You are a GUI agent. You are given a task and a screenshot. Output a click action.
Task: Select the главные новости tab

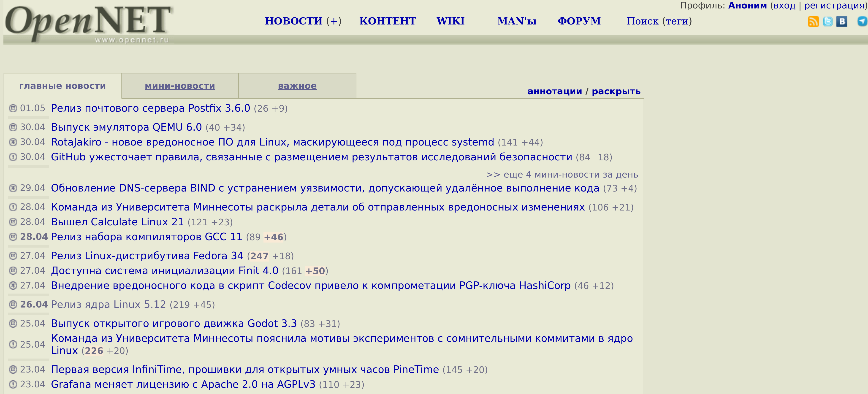tap(62, 86)
